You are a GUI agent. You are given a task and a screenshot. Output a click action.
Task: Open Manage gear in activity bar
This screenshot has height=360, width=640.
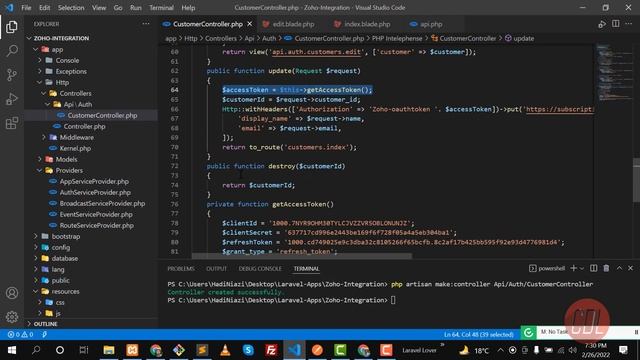(x=12, y=317)
